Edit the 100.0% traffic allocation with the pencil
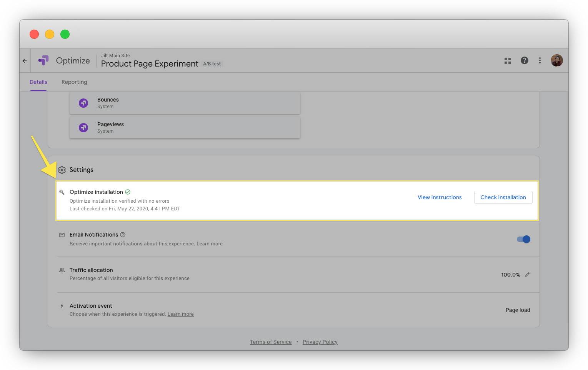The width and height of the screenshot is (588, 370). tap(527, 274)
